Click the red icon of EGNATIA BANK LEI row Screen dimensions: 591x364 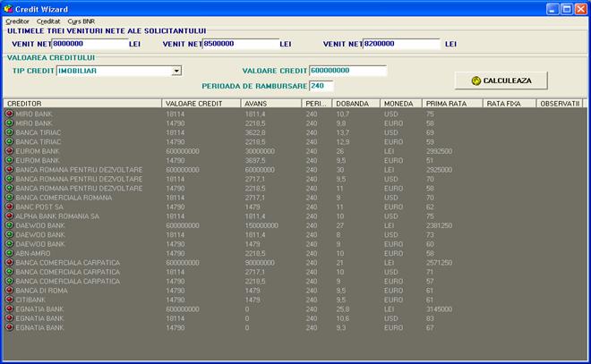pyautogui.click(x=10, y=309)
